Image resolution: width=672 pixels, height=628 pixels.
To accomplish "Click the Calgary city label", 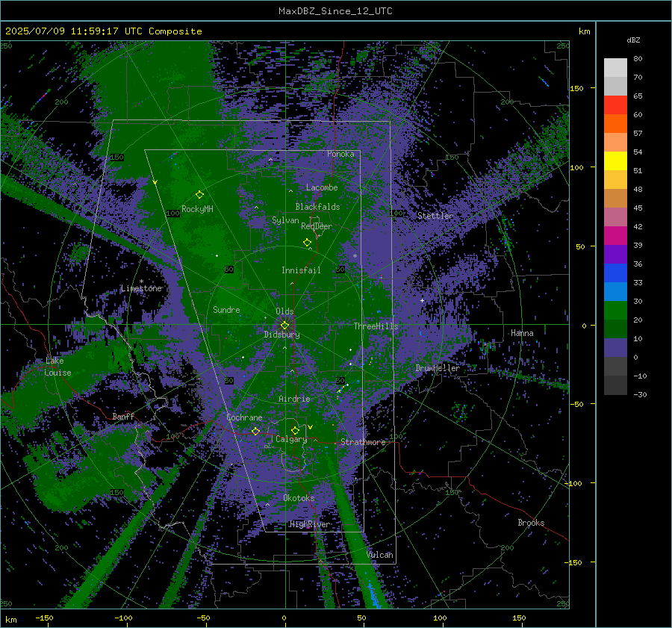I will [291, 439].
